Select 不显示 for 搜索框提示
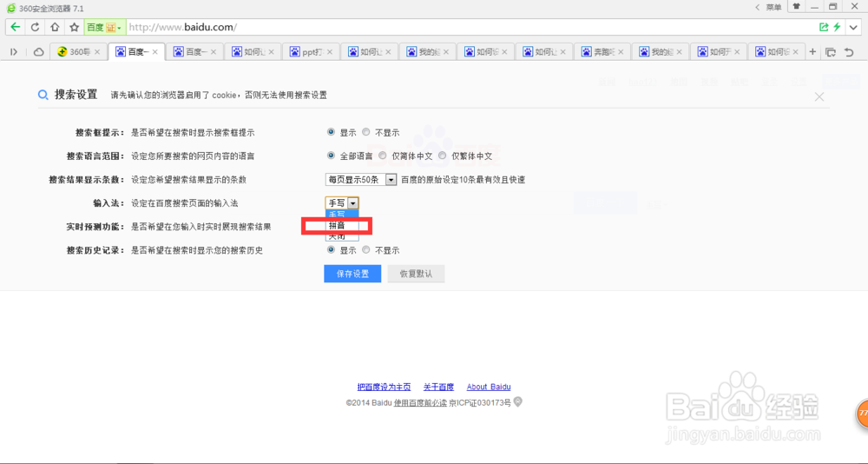Viewport: 868px width, 464px height. point(366,132)
